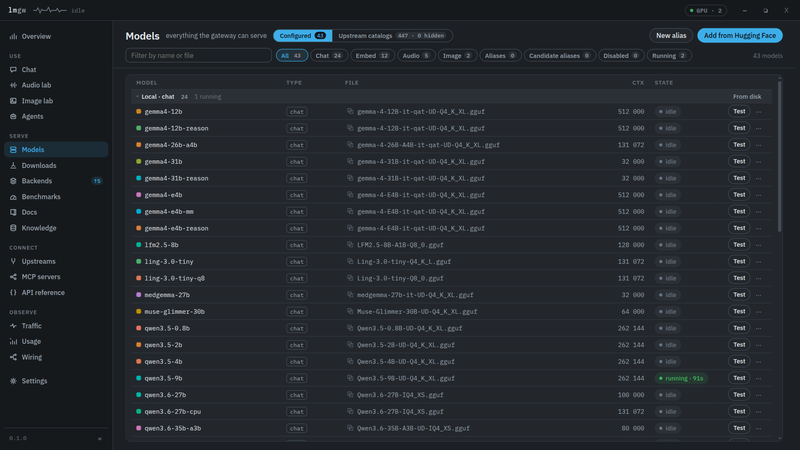
Task: Test the gemma4-26b-a4b model
Action: 739,145
